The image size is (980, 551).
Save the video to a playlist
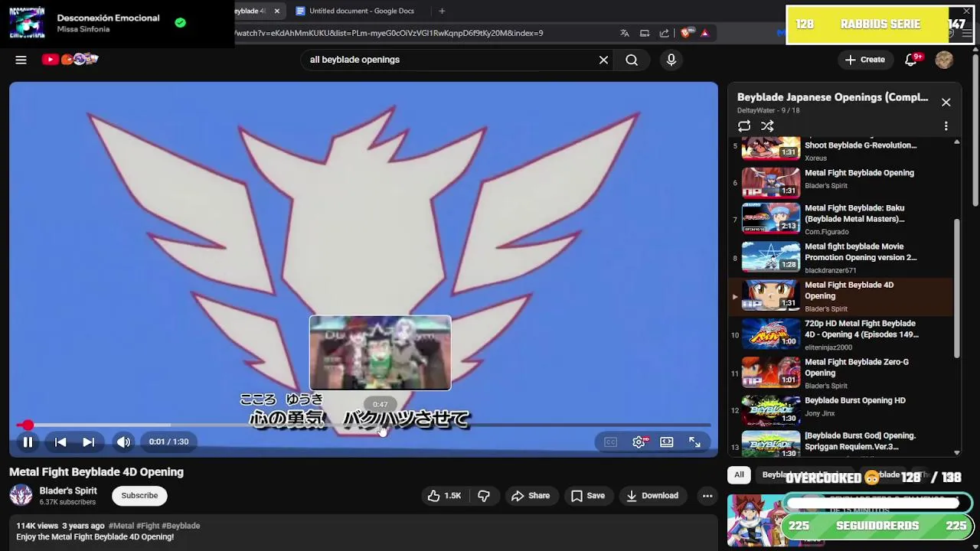click(588, 496)
